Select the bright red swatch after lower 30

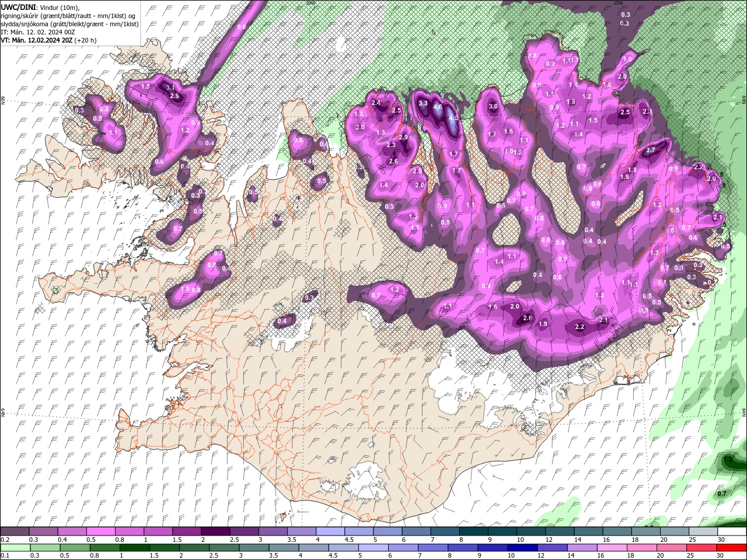732,548
